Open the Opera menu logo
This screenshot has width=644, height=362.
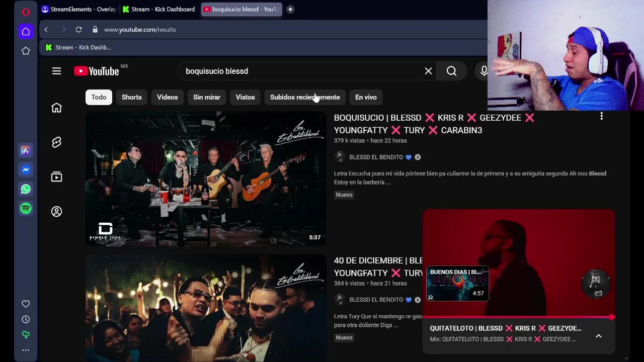click(x=26, y=12)
